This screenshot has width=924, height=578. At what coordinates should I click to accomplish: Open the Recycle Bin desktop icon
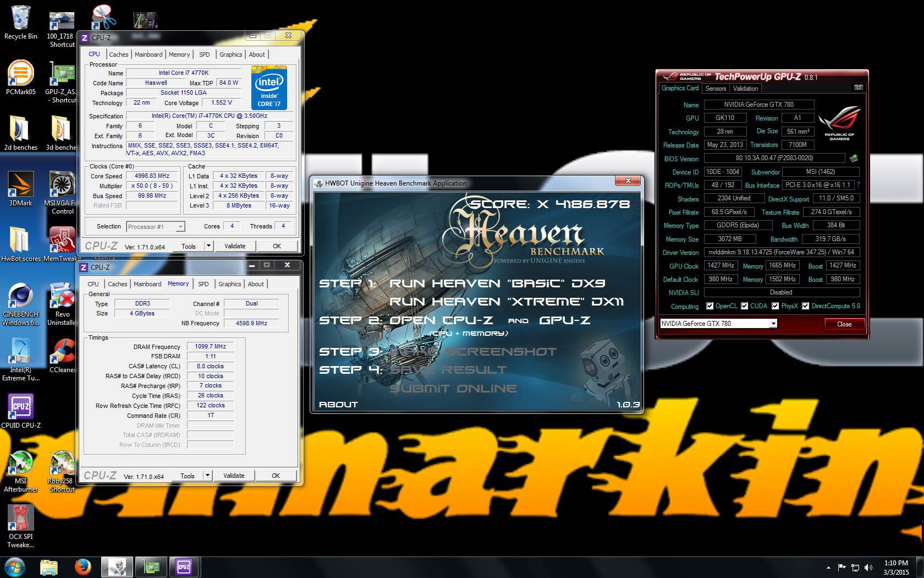pos(21,22)
